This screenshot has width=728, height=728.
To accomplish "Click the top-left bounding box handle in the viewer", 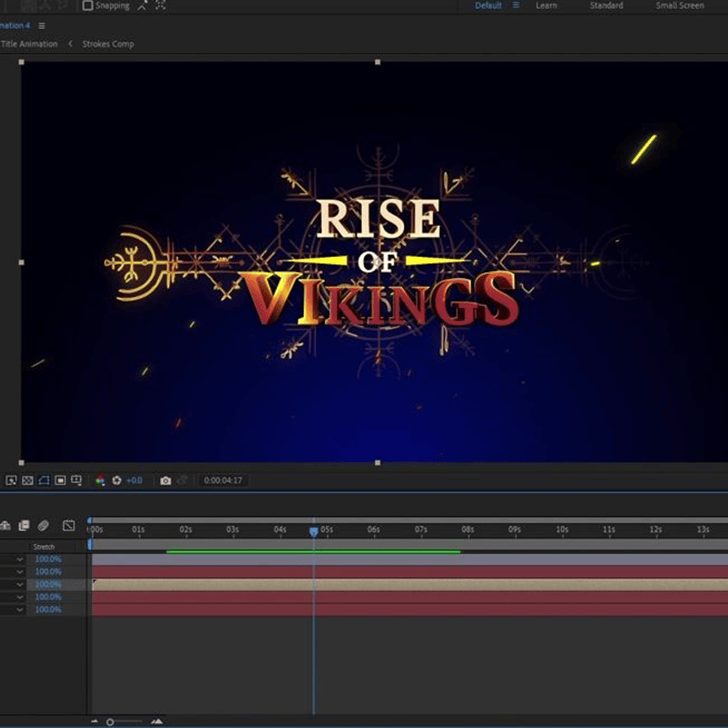I will point(22,62).
